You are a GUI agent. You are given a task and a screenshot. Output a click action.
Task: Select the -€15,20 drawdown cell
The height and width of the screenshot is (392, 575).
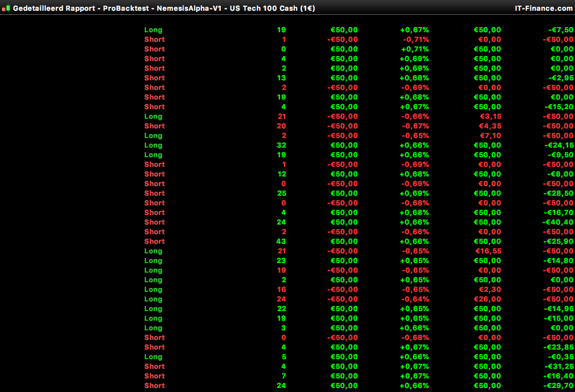(559, 107)
